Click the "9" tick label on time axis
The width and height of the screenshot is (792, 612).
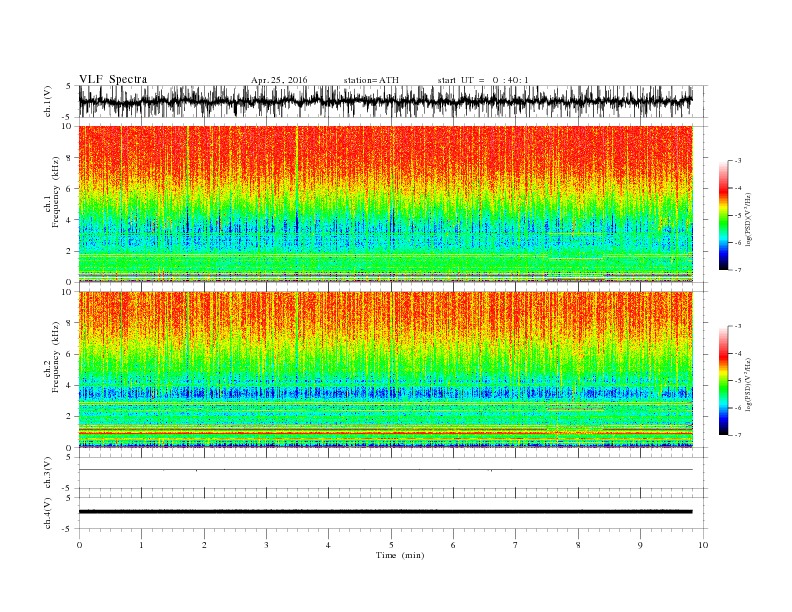pos(640,545)
